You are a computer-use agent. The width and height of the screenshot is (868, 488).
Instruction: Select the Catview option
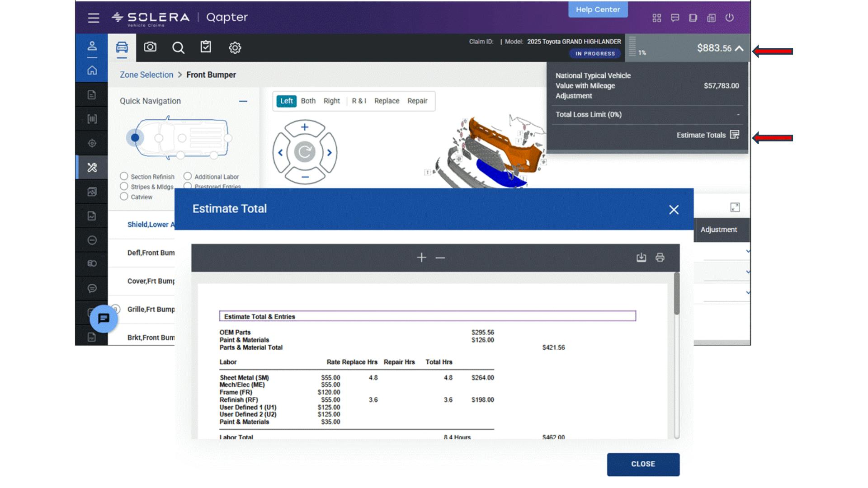pos(124,197)
